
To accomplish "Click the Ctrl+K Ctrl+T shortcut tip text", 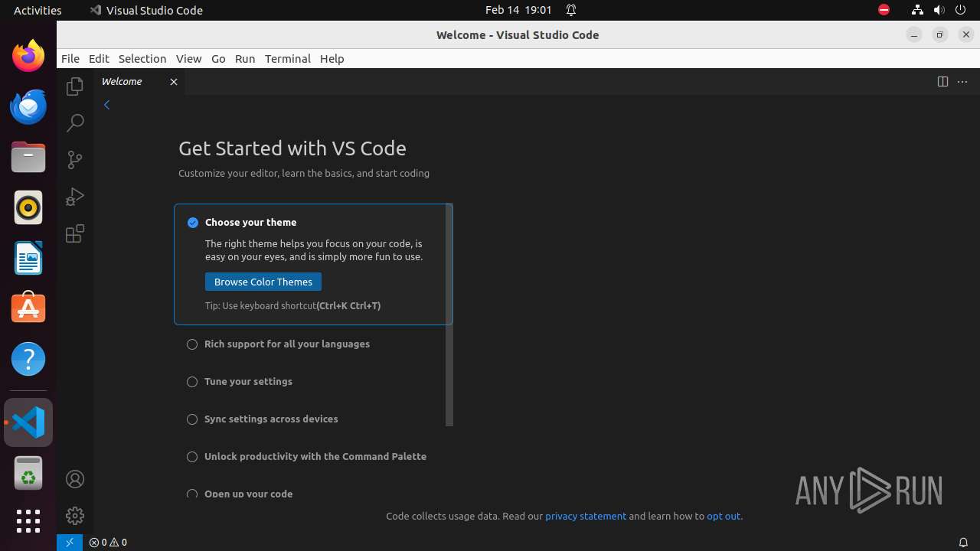I will pos(348,306).
